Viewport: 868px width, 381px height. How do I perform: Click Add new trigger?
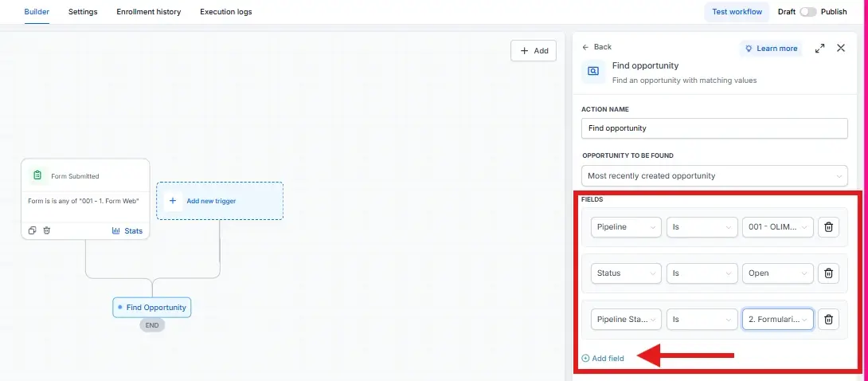tap(220, 201)
